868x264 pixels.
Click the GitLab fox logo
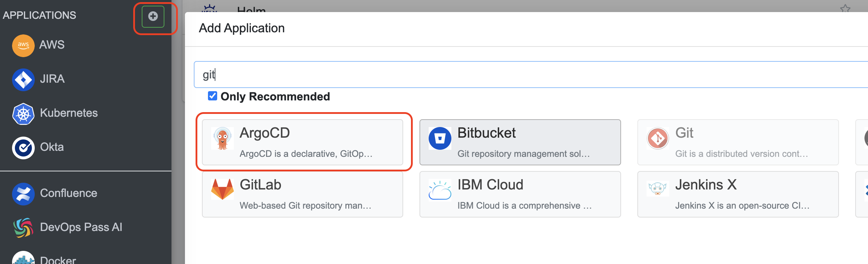click(x=222, y=189)
